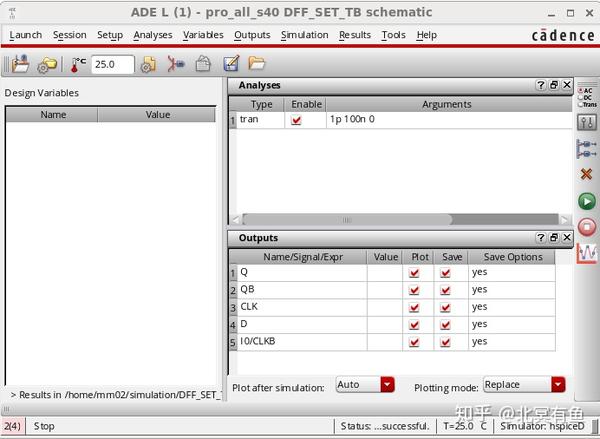Viewport: 600px width, 439px height.
Task: Open the Outputs menu
Action: click(x=252, y=35)
